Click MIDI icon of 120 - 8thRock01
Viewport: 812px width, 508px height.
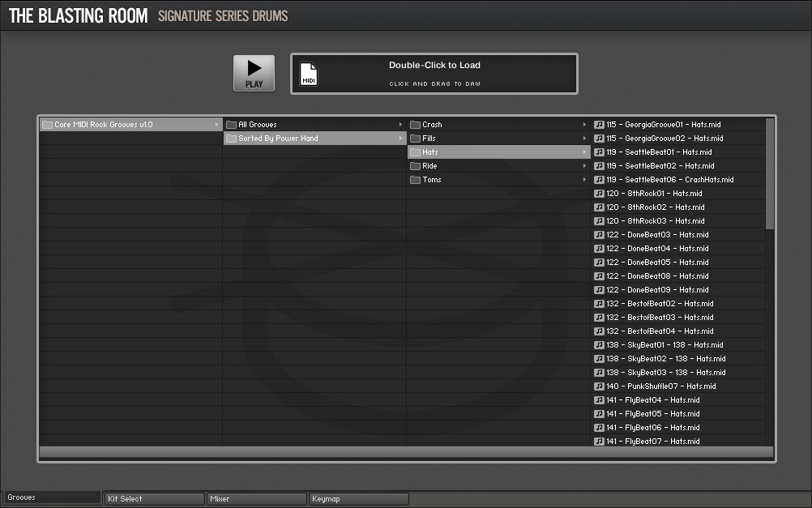tap(599, 193)
